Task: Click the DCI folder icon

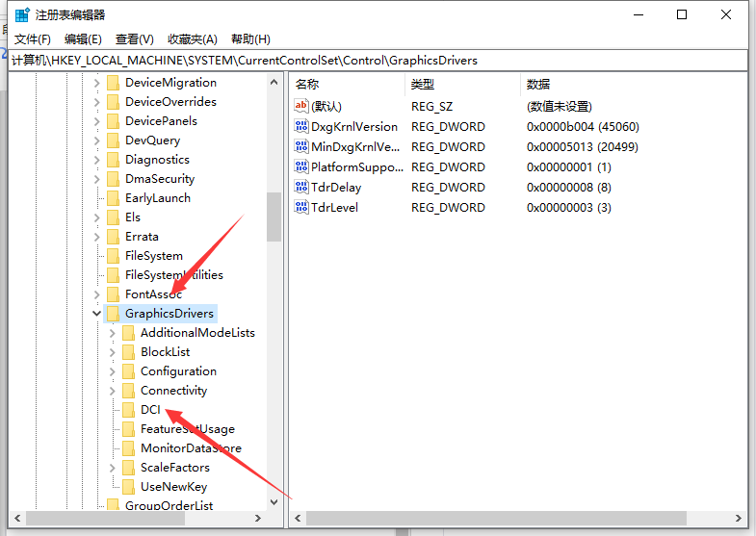Action: coord(128,410)
